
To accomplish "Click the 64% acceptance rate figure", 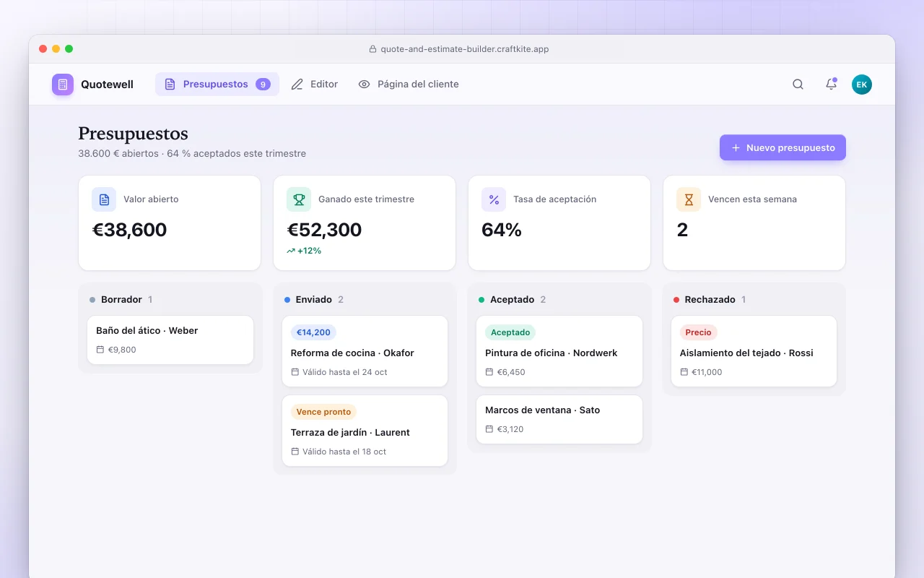I will (502, 230).
